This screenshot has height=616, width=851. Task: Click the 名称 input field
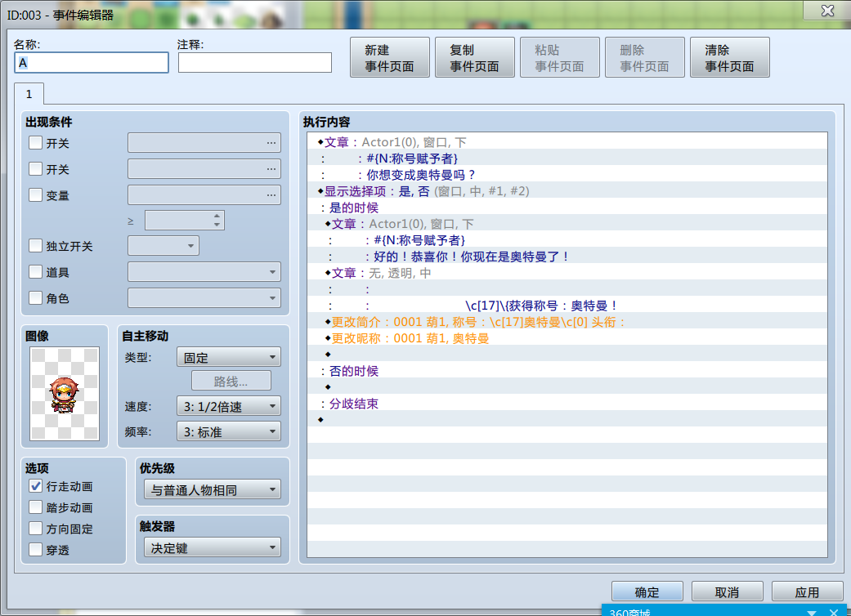pos(92,62)
